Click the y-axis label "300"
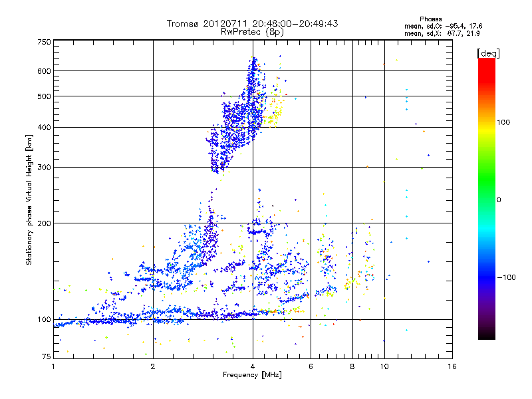Screen dimensions: 532x399 tap(44, 168)
